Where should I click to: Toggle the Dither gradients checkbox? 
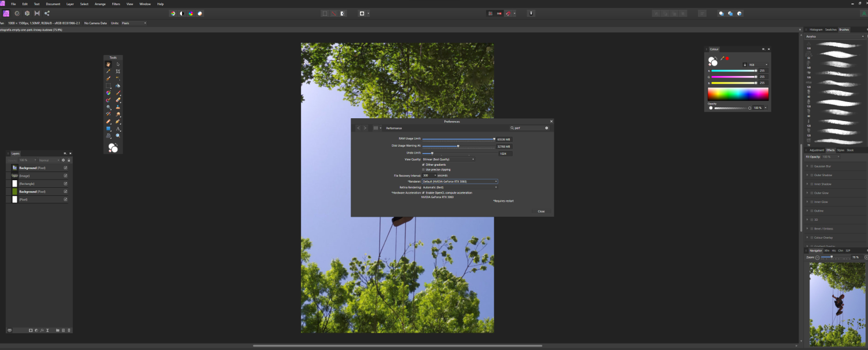click(424, 165)
